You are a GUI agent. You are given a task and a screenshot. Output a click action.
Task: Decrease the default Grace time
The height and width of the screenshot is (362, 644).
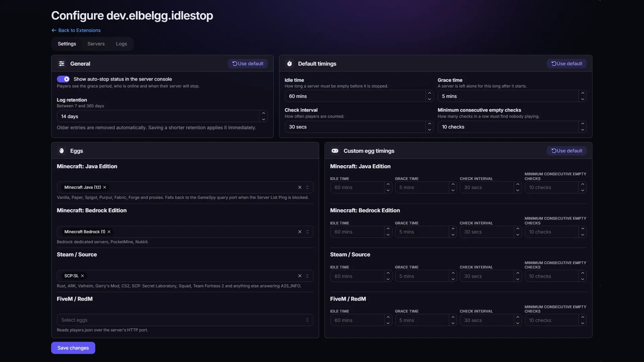[583, 99]
